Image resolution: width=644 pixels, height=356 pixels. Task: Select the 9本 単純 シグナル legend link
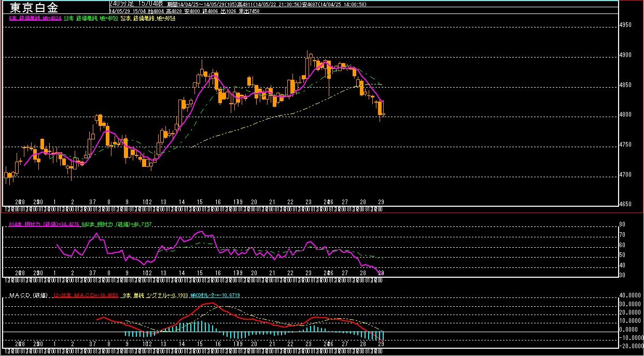155,295
